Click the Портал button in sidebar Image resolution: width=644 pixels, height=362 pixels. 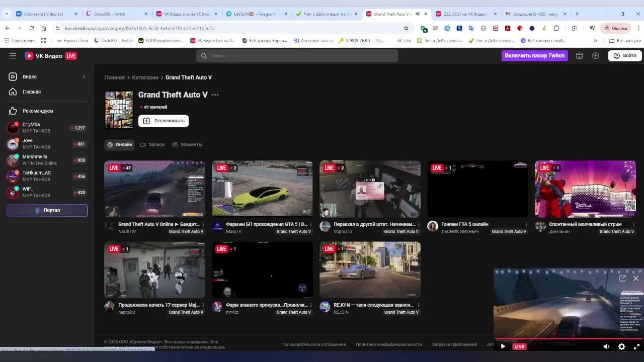[47, 210]
